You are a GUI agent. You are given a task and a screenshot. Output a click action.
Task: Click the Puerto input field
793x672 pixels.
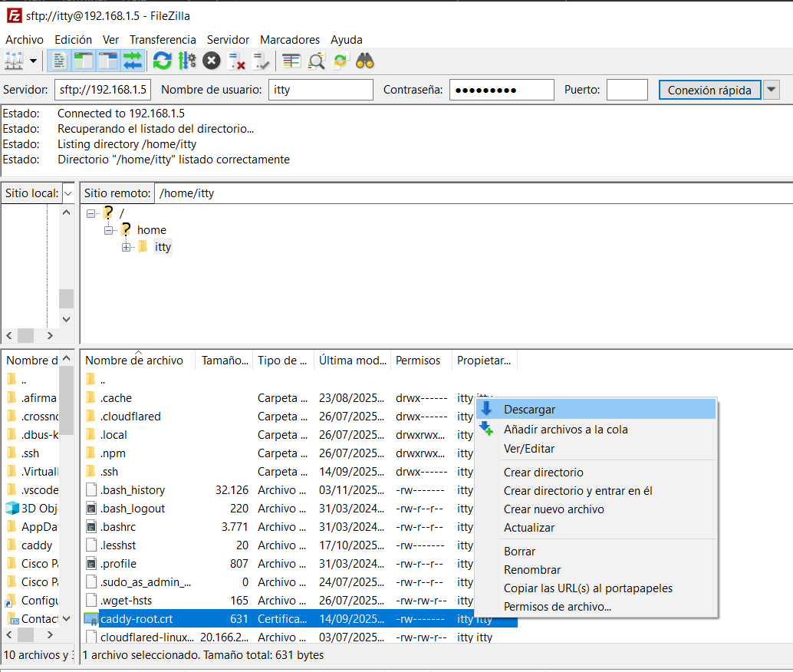(x=627, y=90)
